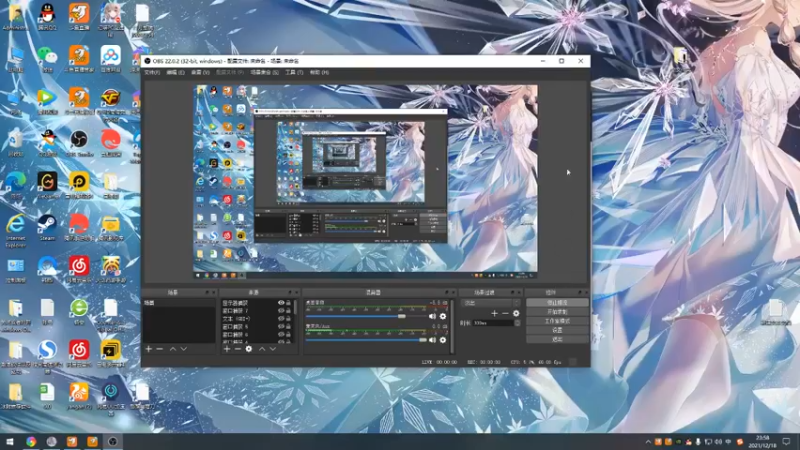Screen dimensions: 800x450
Task: Lock the Display Capture source
Action: pyautogui.click(x=288, y=303)
